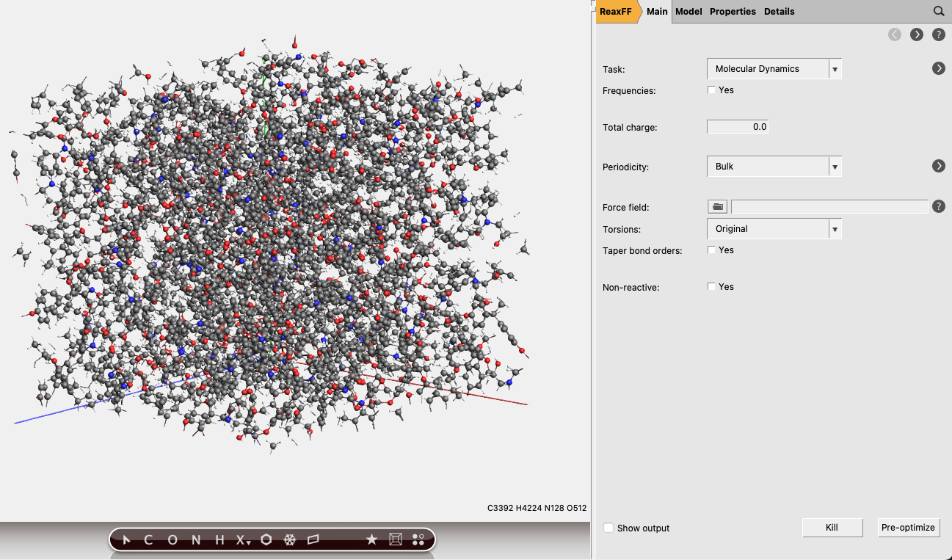
Task: Choose the carbon atom drawing tool
Action: point(148,539)
